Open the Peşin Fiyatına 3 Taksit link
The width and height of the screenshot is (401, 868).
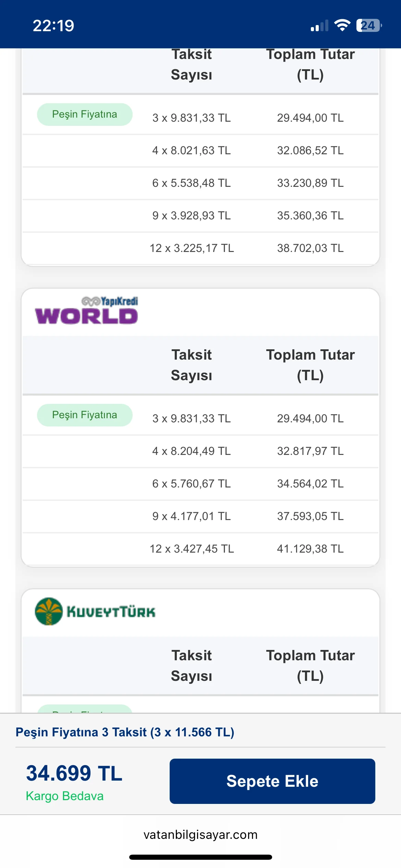(125, 732)
